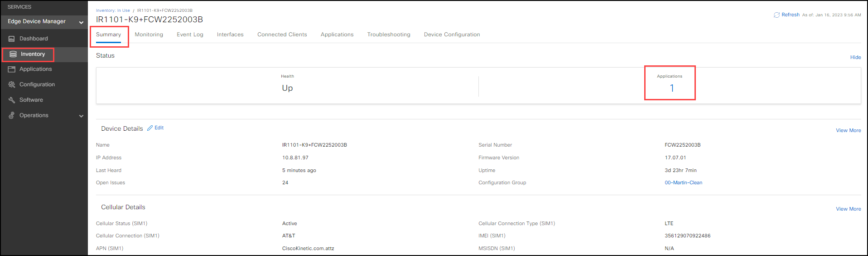Click the Health status value Up
Image resolution: width=868 pixels, height=256 pixels.
287,88
